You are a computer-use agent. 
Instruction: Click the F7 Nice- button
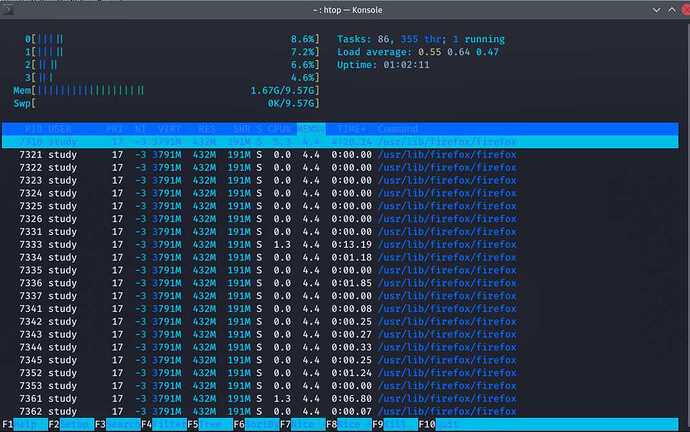pyautogui.click(x=302, y=425)
